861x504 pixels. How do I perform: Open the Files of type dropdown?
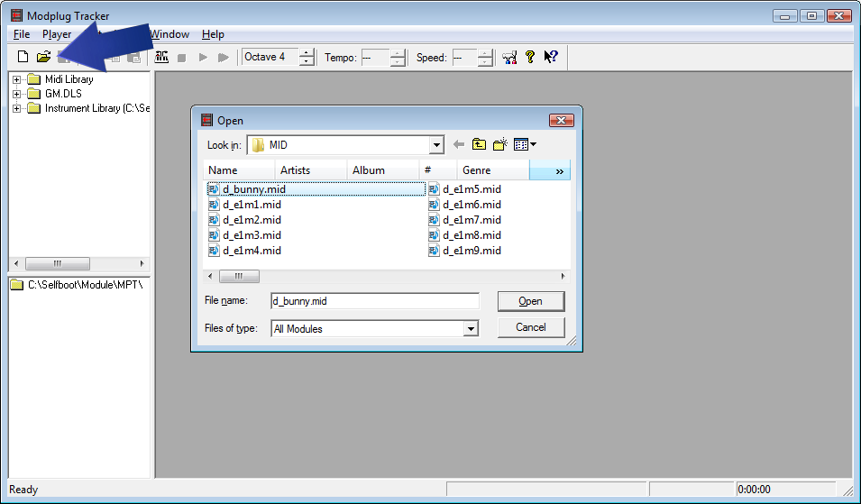tap(471, 329)
